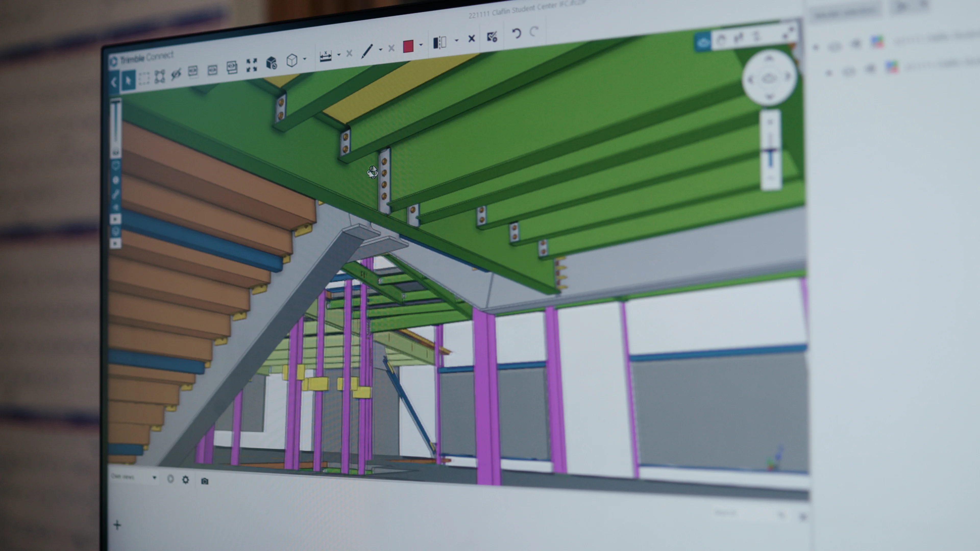The image size is (980, 551).
Task: Toggle the hide objects slashed-eye tool
Action: 176,74
